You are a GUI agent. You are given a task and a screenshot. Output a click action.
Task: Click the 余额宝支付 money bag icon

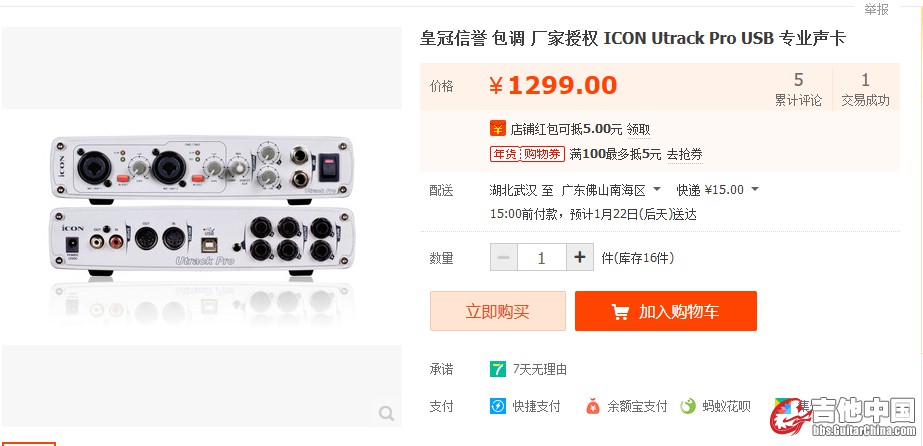tap(593, 406)
